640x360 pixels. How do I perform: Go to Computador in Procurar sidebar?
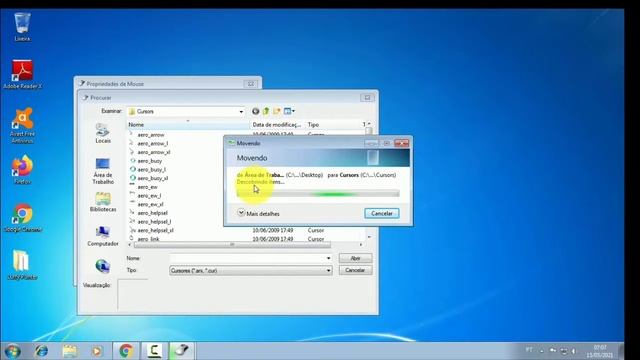102,236
